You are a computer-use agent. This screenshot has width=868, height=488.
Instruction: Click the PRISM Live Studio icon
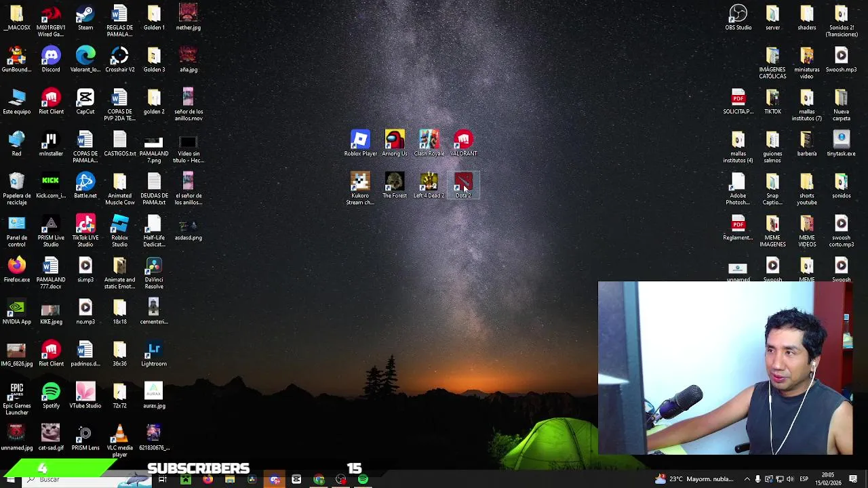click(51, 231)
